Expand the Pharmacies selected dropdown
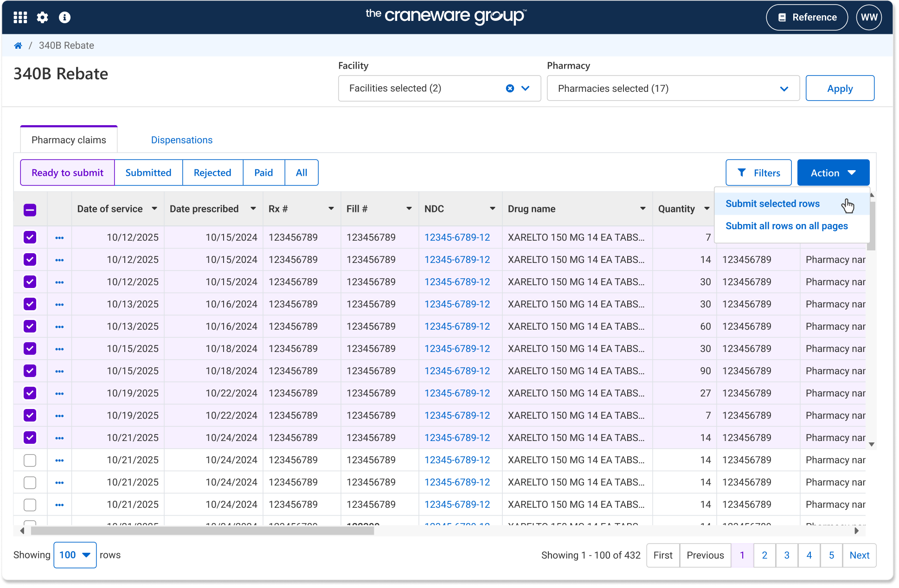Image resolution: width=899 pixels, height=588 pixels. pyautogui.click(x=783, y=89)
